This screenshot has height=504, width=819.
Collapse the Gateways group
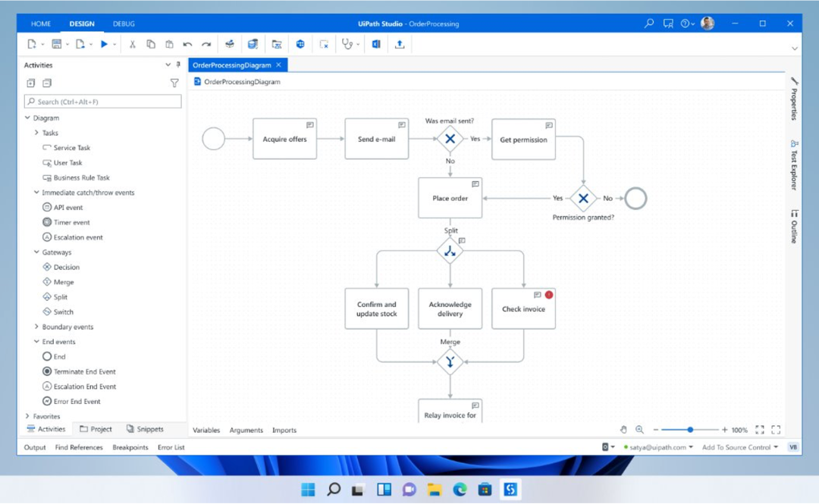pos(36,252)
